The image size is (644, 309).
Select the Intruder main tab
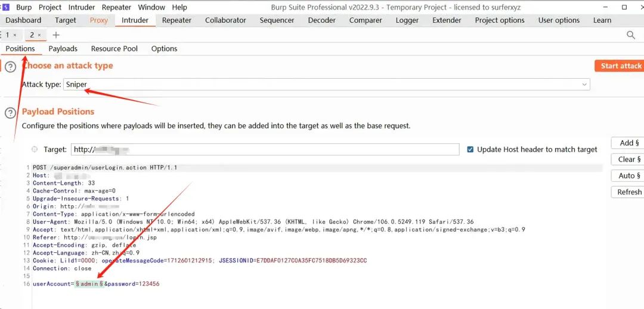(x=135, y=20)
